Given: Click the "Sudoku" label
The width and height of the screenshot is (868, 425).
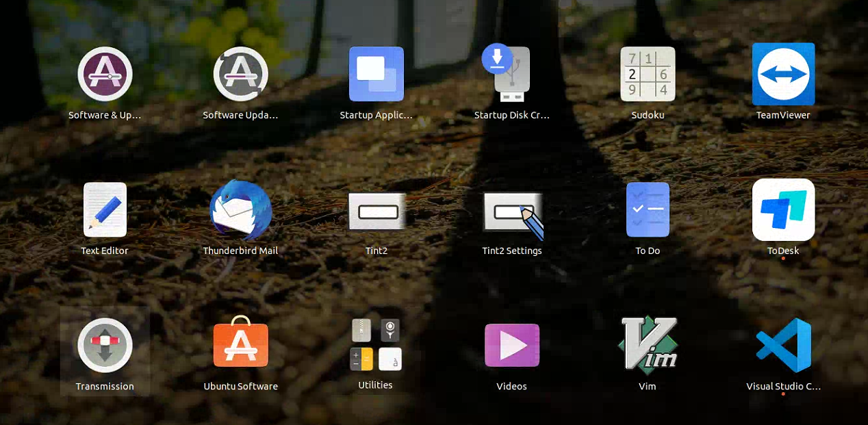Looking at the screenshot, I should click(648, 115).
